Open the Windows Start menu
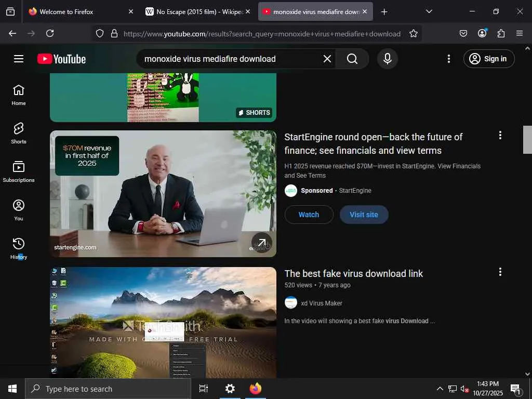Viewport: 532px width, 399px height. (12, 389)
